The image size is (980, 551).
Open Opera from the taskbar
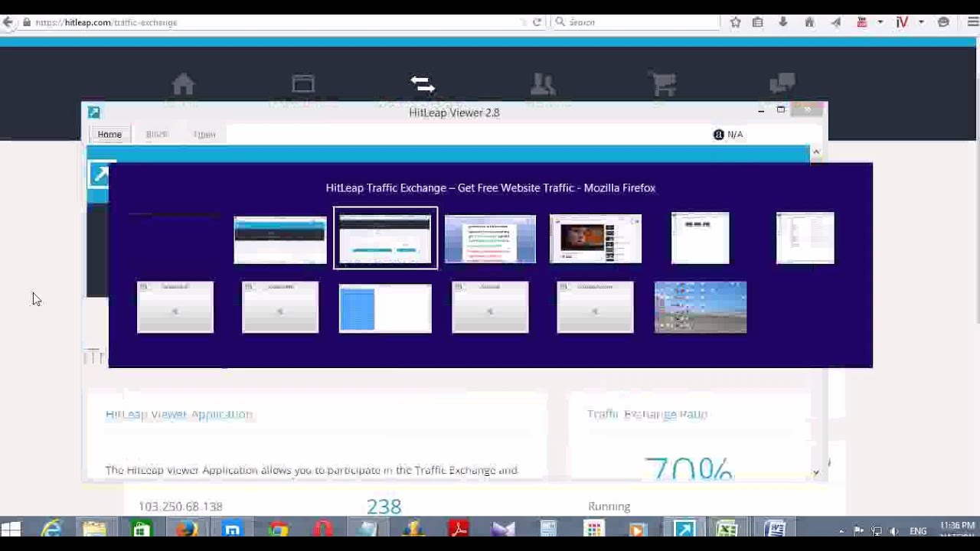[x=322, y=530]
